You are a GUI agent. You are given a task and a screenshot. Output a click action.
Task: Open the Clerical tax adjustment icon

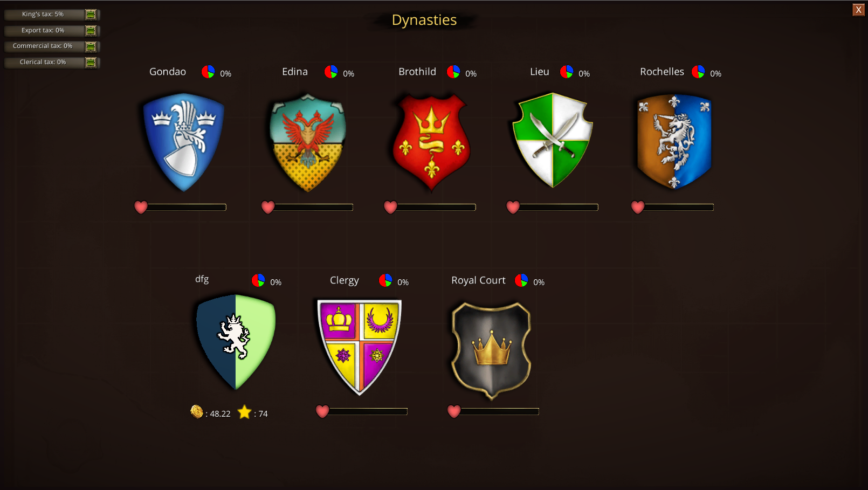click(x=91, y=62)
